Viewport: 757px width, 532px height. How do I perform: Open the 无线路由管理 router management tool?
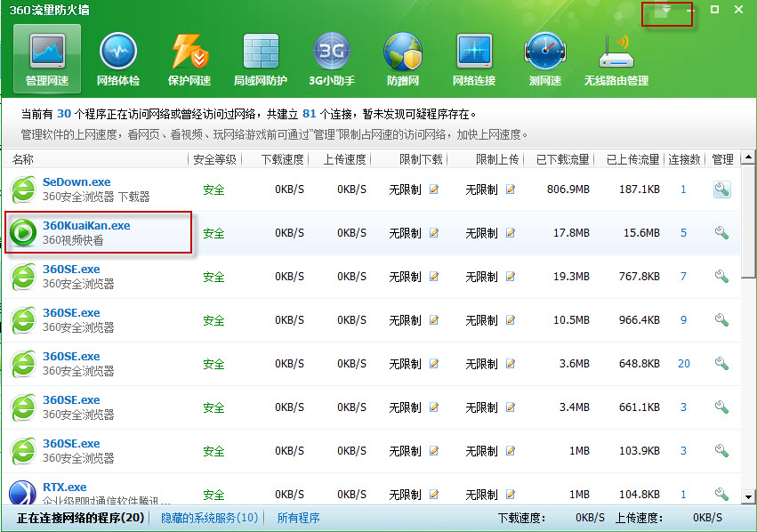[616, 59]
